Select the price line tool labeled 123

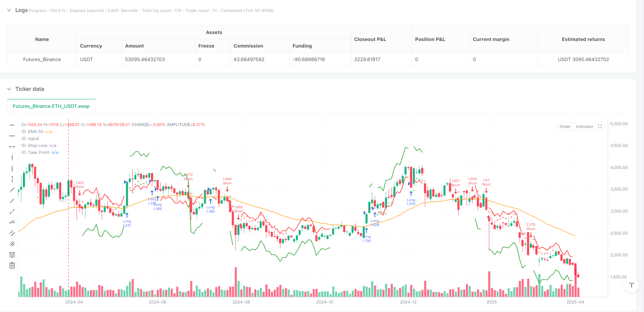point(12,222)
